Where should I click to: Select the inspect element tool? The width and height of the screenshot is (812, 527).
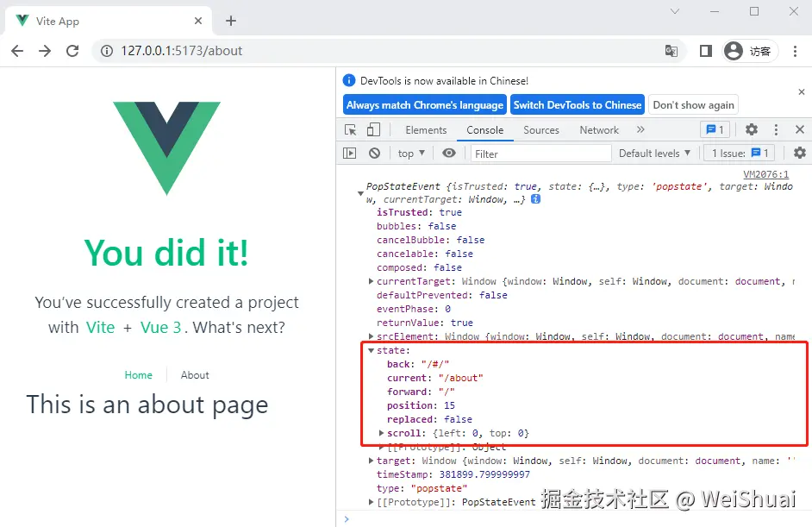click(351, 129)
